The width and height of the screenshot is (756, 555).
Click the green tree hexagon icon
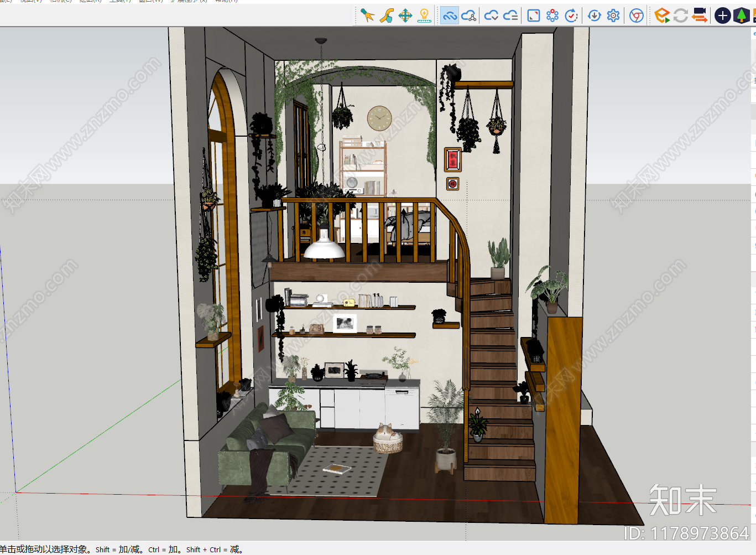point(741,15)
